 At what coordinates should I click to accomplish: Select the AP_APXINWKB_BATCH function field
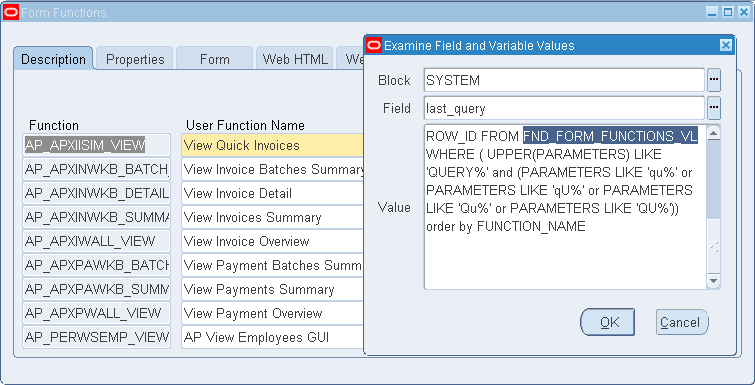pyautogui.click(x=96, y=169)
